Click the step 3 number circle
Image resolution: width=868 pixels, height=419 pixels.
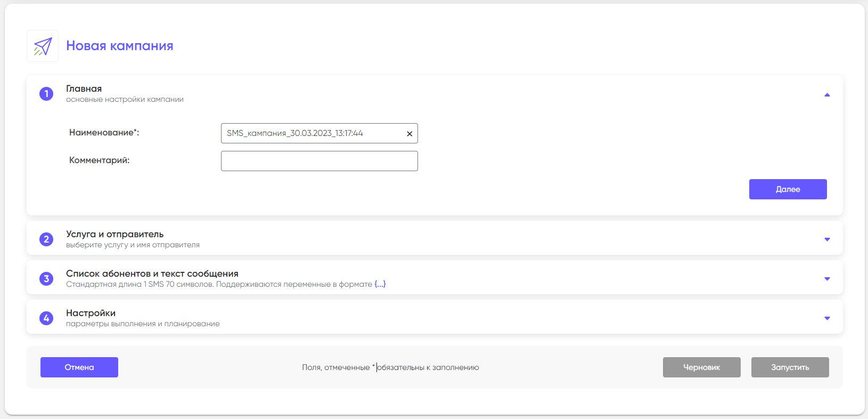46,279
